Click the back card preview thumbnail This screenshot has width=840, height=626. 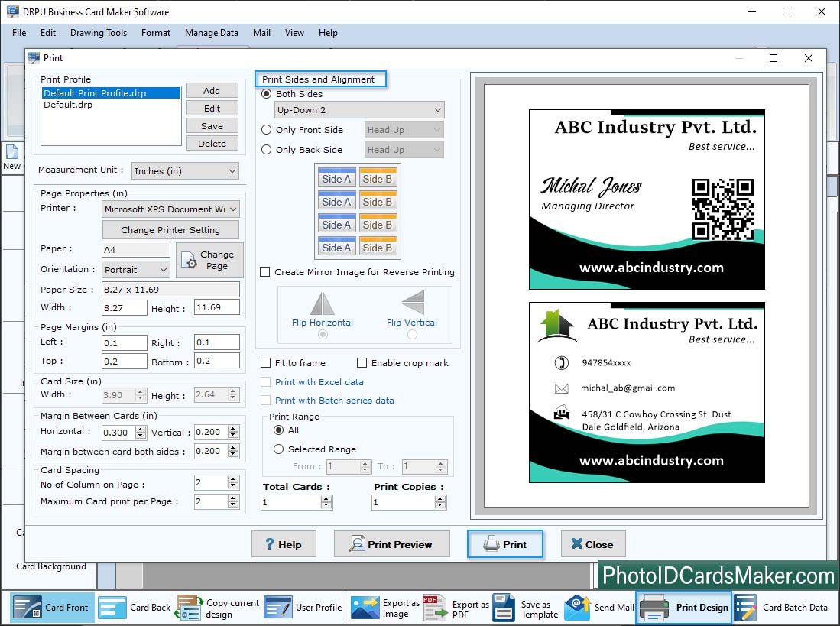coord(647,393)
